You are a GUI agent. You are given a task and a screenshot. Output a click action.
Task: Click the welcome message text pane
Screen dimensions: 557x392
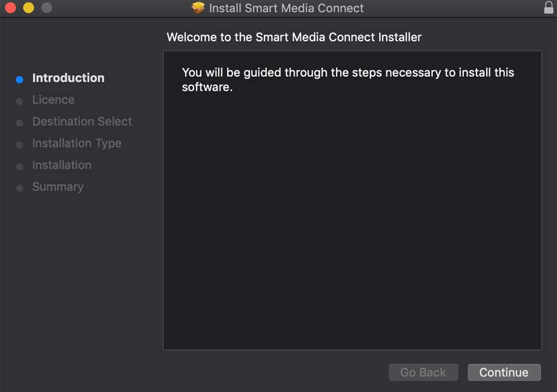point(352,200)
